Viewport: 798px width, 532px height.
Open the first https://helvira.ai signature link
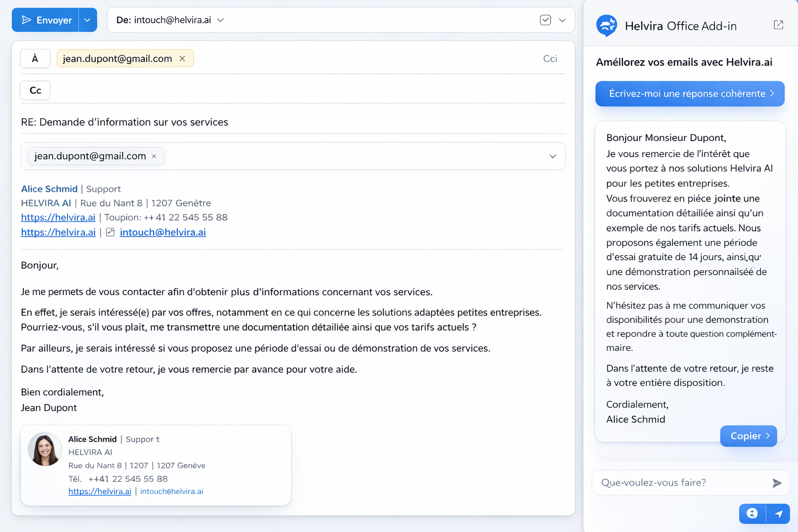(x=58, y=217)
